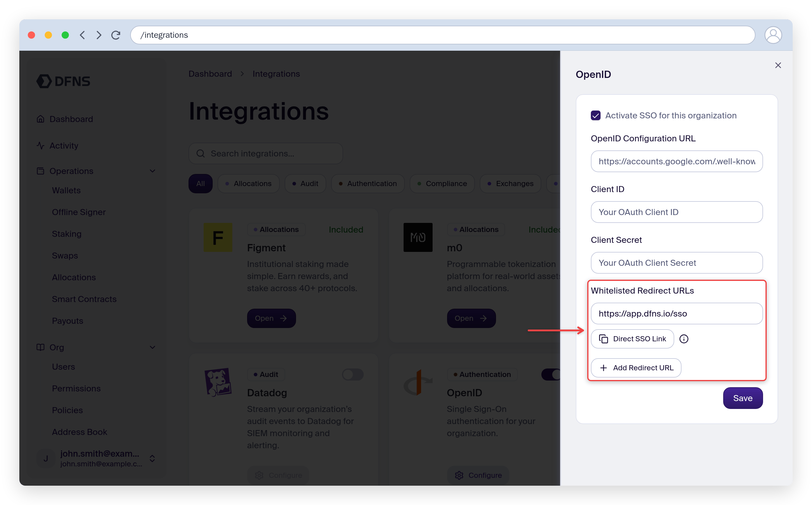
Task: Click the Dashboard home icon in sidebar
Action: (40, 119)
